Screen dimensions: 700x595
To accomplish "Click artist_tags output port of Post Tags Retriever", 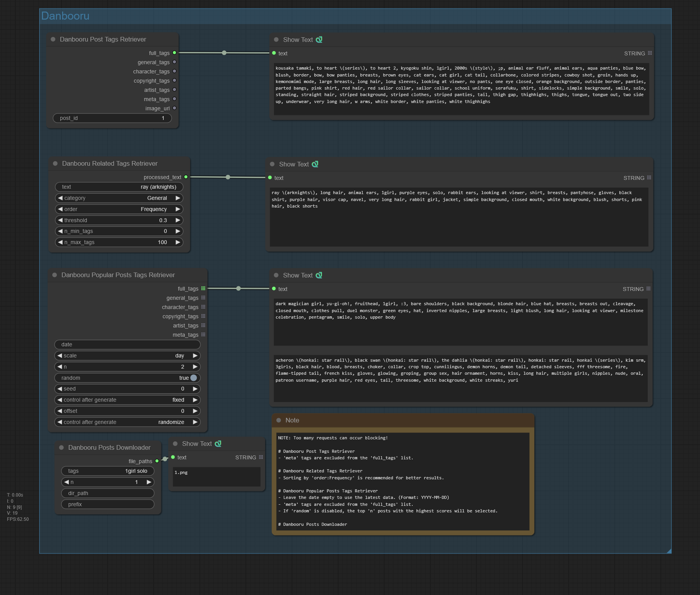I will [174, 90].
